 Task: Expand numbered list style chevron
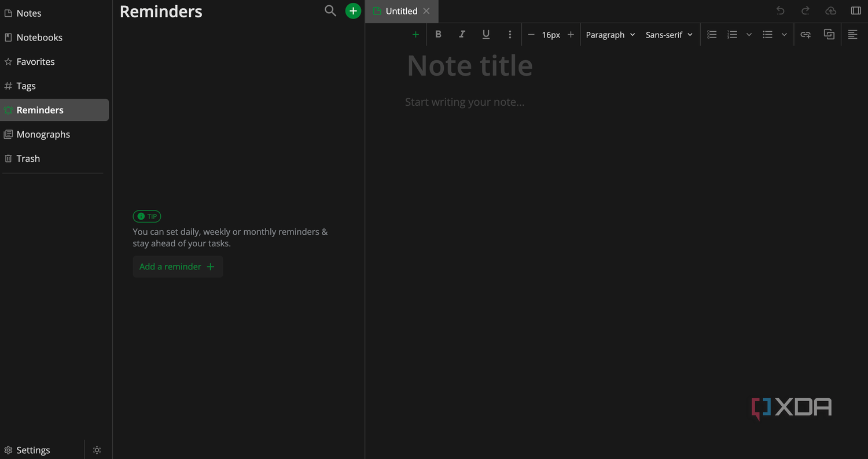click(749, 35)
